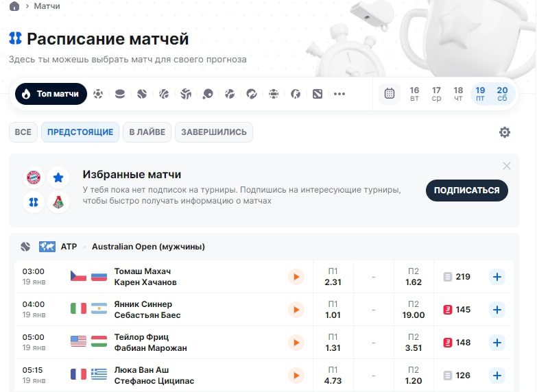
Task: Select the Топ матчи filter
Action: pyautogui.click(x=51, y=94)
